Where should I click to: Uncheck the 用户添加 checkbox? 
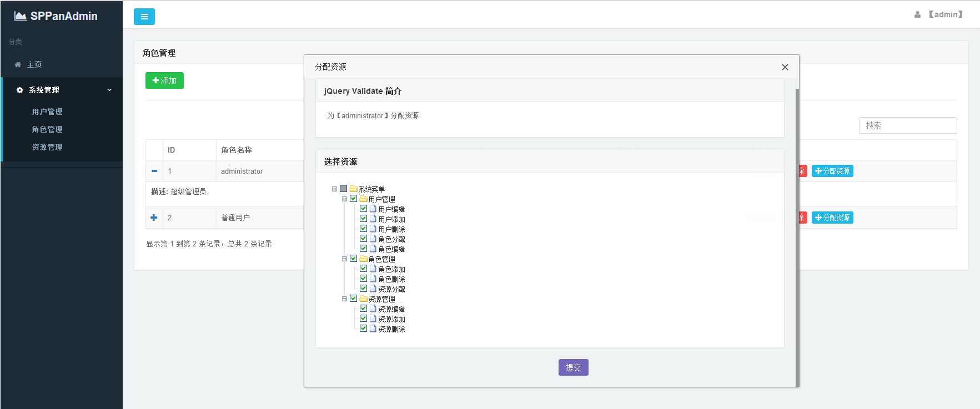tap(363, 219)
